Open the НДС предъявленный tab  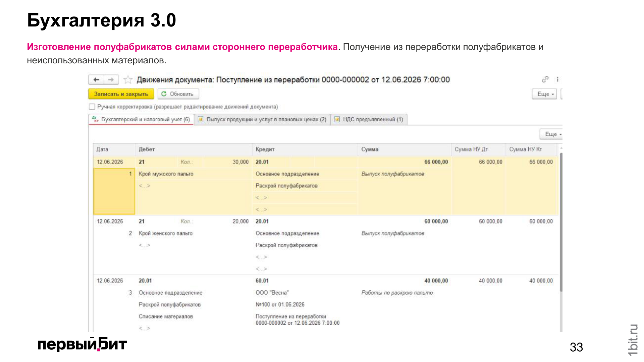tap(369, 119)
